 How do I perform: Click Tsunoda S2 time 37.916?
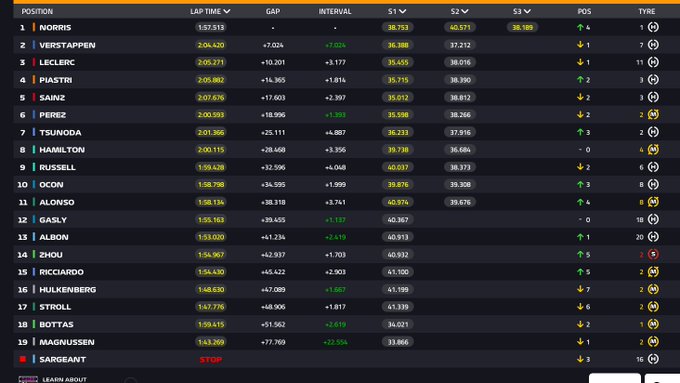pyautogui.click(x=460, y=132)
